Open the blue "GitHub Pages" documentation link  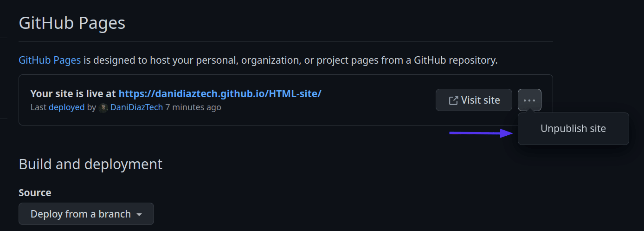click(x=50, y=60)
